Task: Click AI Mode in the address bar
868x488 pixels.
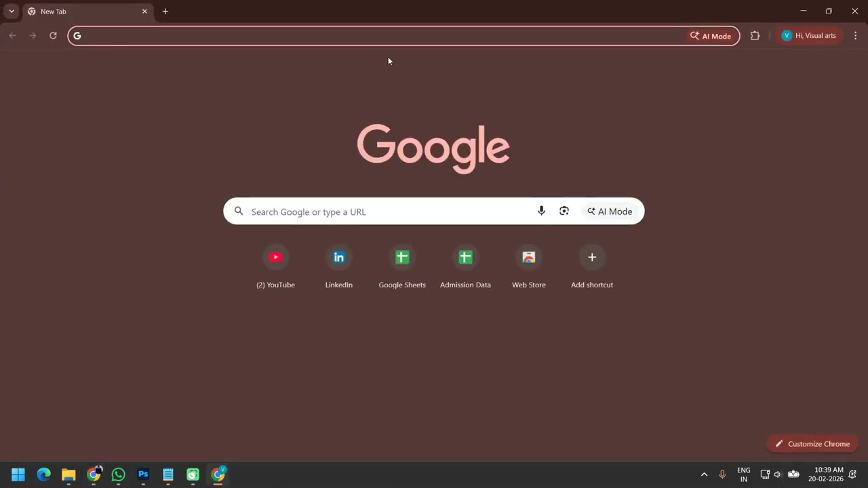Action: tap(711, 36)
